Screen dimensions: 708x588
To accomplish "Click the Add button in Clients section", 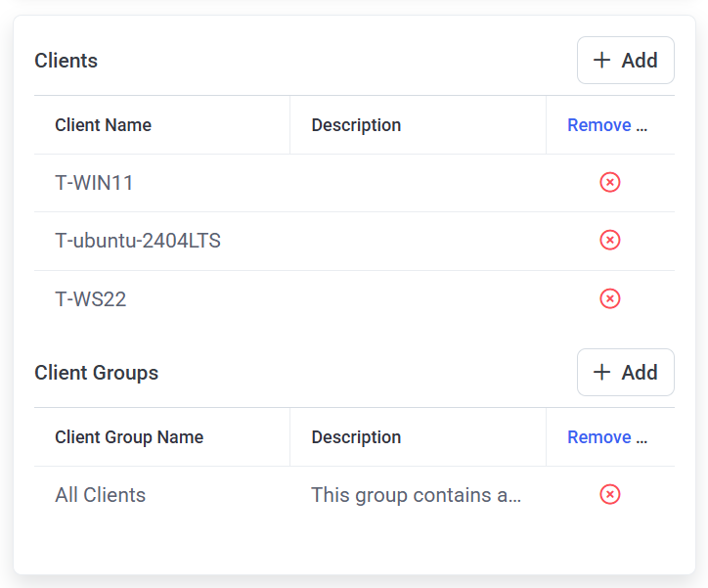I will (625, 61).
